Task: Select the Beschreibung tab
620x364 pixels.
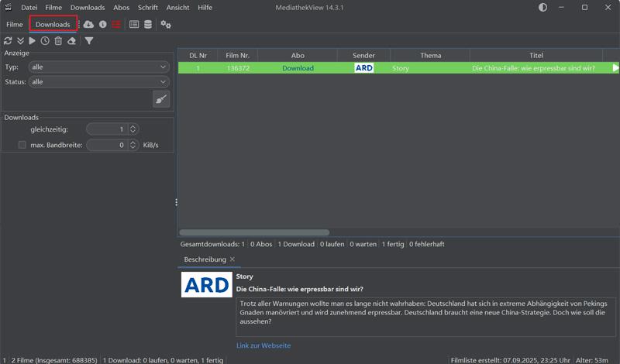Action: (x=205, y=259)
